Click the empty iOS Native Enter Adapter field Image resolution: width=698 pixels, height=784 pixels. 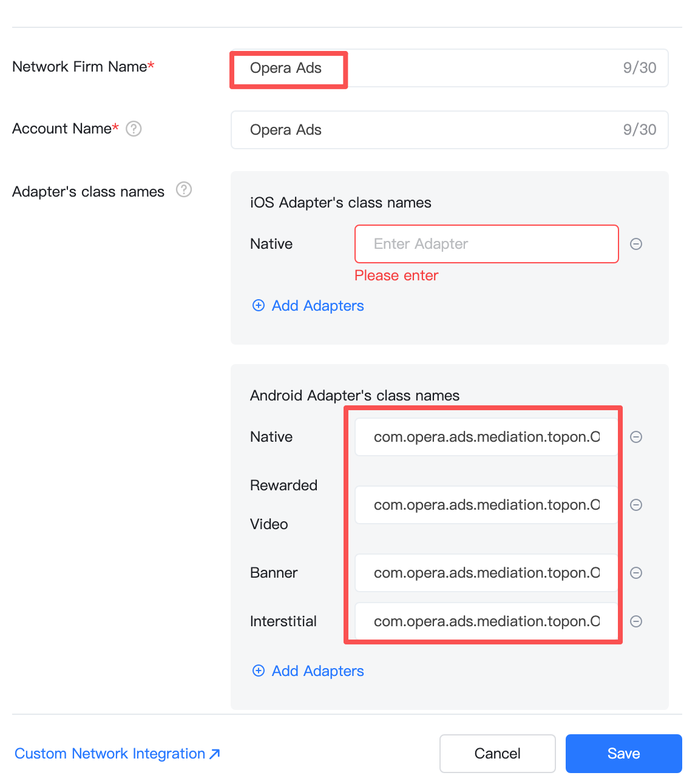(x=486, y=244)
